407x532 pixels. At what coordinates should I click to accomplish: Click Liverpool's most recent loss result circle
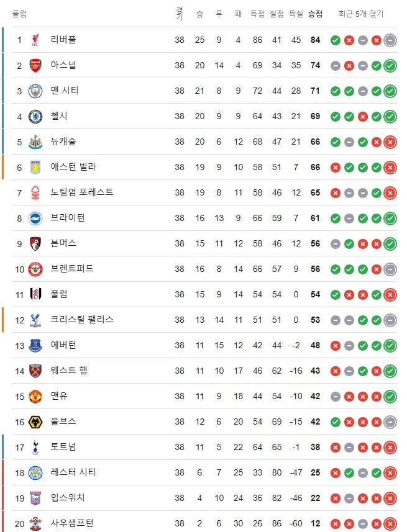click(x=378, y=40)
